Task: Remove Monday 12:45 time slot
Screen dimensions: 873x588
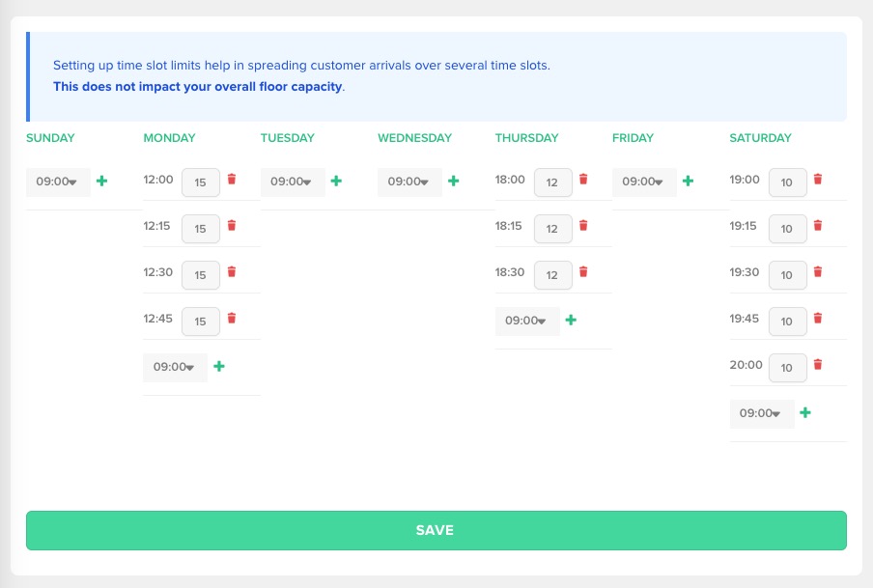Action: click(x=231, y=319)
